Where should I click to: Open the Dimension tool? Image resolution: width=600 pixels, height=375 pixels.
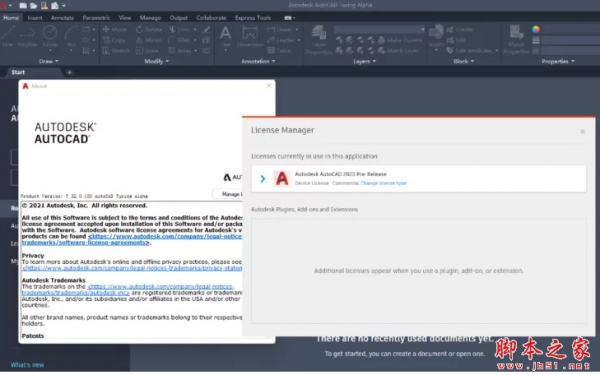[x=250, y=37]
